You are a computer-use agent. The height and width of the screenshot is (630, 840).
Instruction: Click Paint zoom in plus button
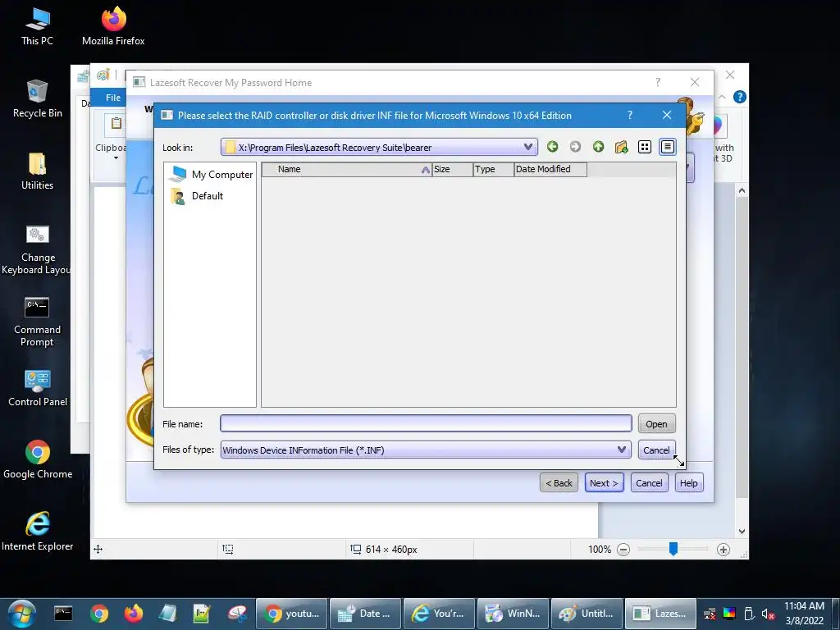[724, 549]
